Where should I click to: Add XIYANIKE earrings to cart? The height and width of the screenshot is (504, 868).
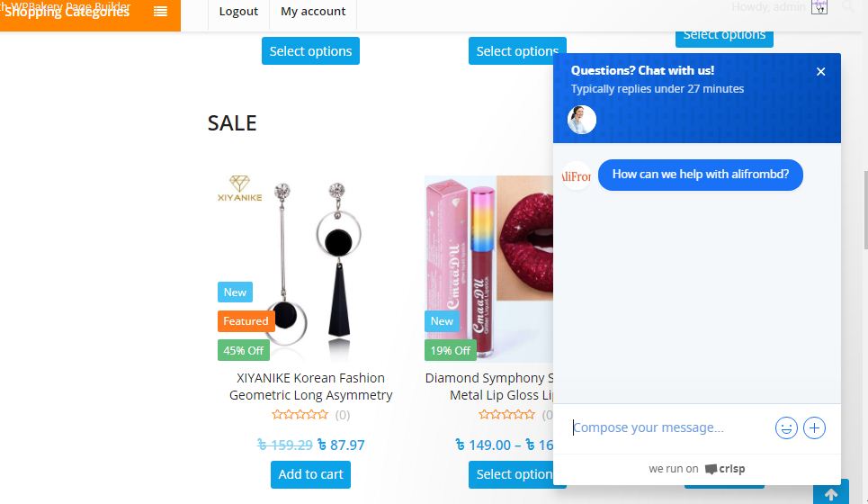pyautogui.click(x=310, y=474)
